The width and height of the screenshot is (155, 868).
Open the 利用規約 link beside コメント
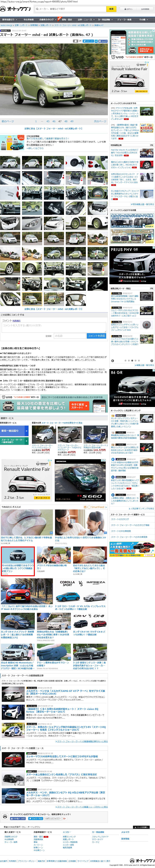pos(17,321)
